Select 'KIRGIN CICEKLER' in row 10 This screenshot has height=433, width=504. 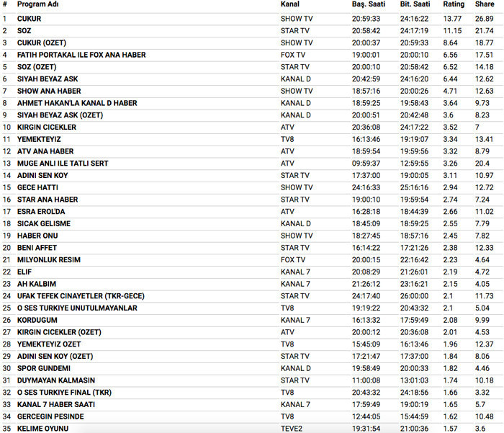click(x=47, y=128)
